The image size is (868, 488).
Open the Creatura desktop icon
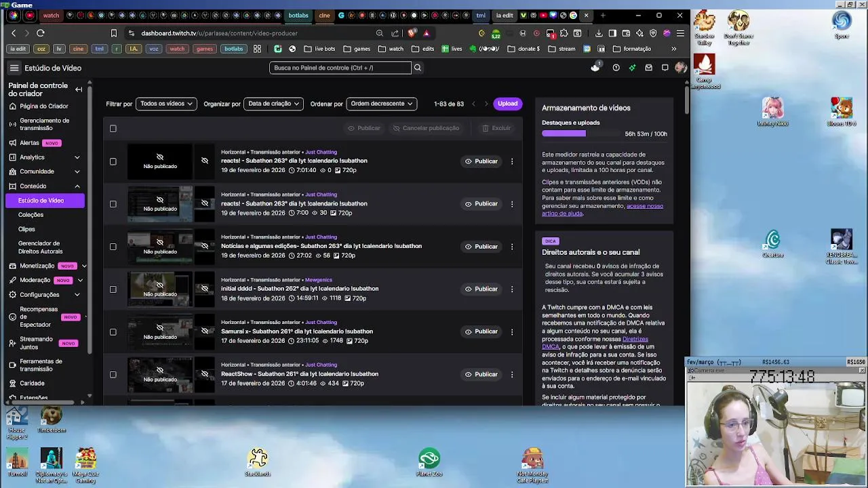pos(773,244)
